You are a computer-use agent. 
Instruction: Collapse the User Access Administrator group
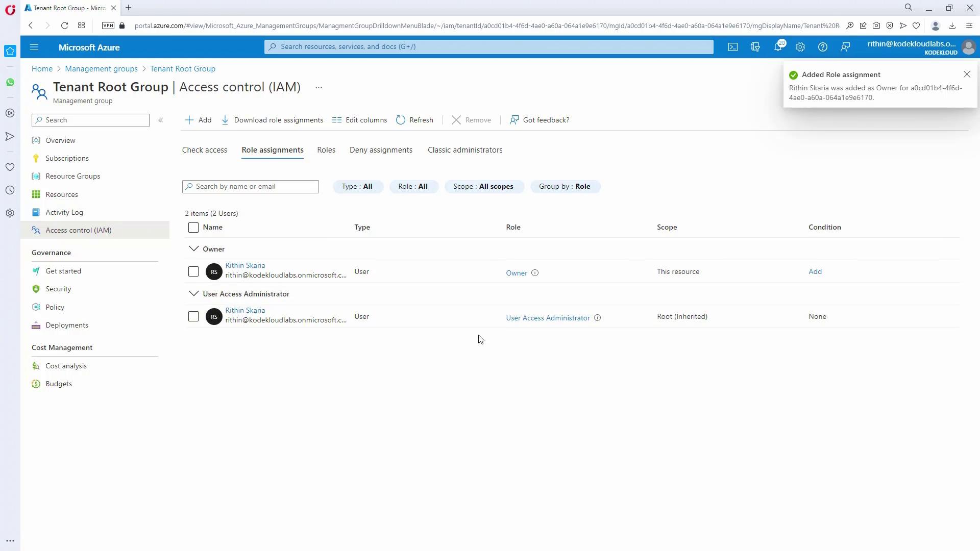click(x=193, y=294)
